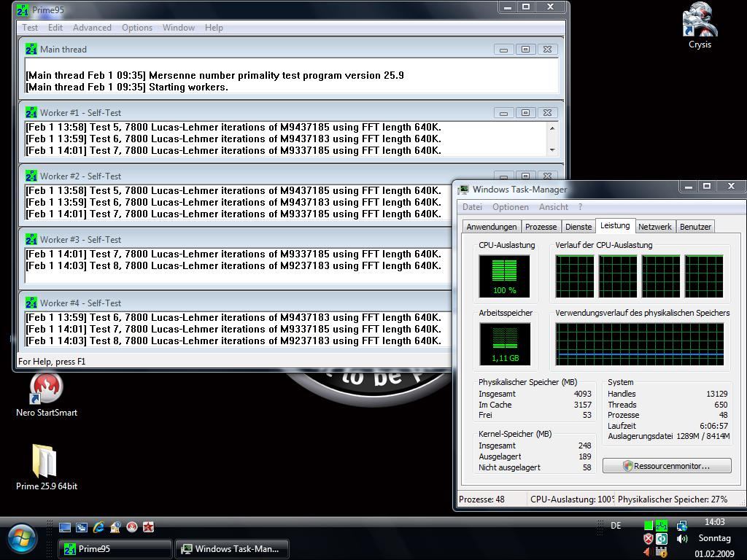This screenshot has width=747, height=560.
Task: Open the Advanced menu in Prime95
Action: 92,28
